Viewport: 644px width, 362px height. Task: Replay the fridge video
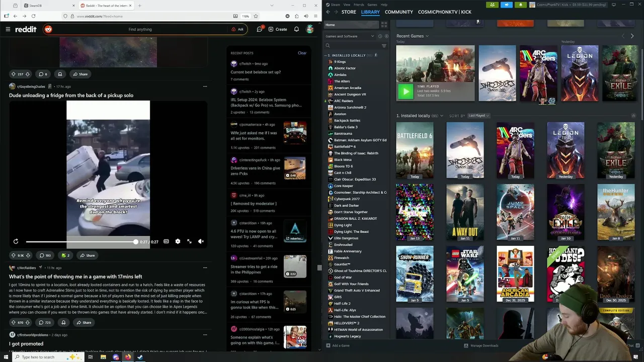16,241
